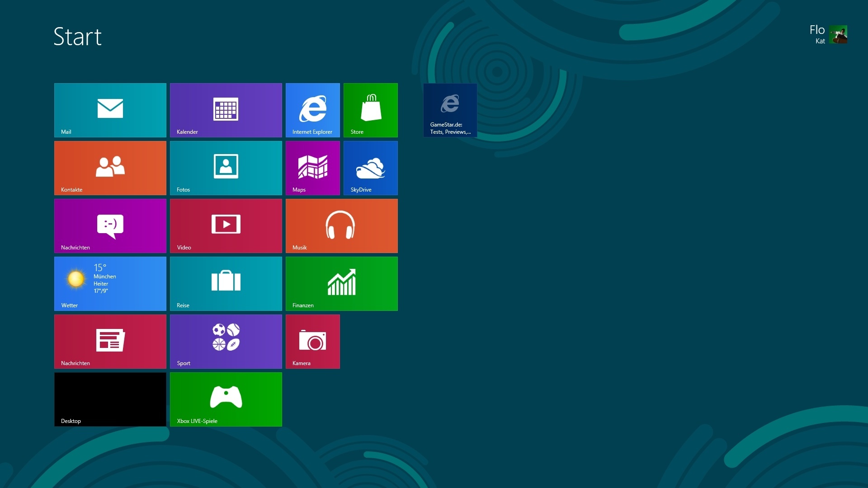Viewport: 868px width, 488px height.
Task: Open the Sport tile
Action: [x=226, y=341]
